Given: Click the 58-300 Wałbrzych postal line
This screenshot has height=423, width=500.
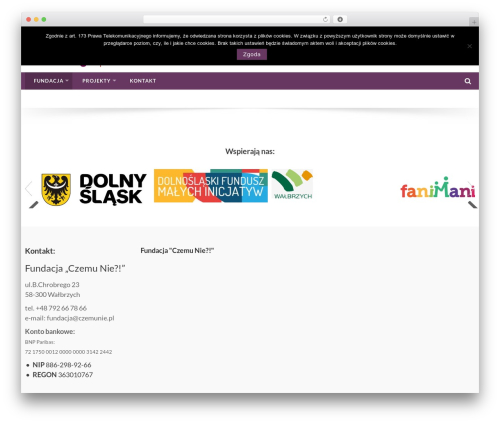Looking at the screenshot, I should [52, 294].
